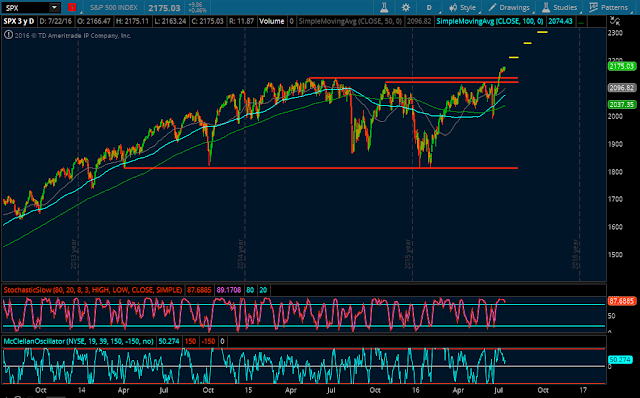Open the Studies menu
The width and height of the screenshot is (640, 398).
[560, 7]
